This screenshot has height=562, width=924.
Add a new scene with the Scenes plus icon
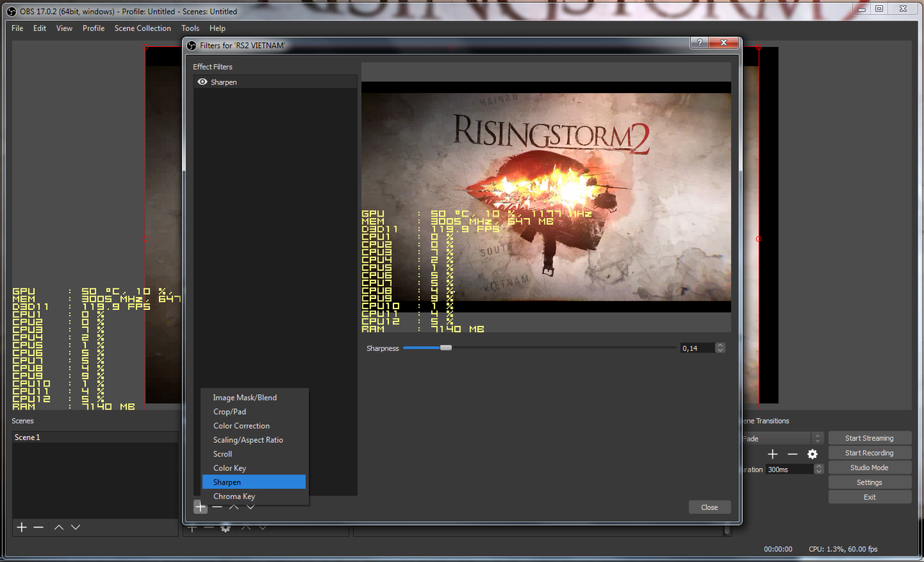[22, 527]
